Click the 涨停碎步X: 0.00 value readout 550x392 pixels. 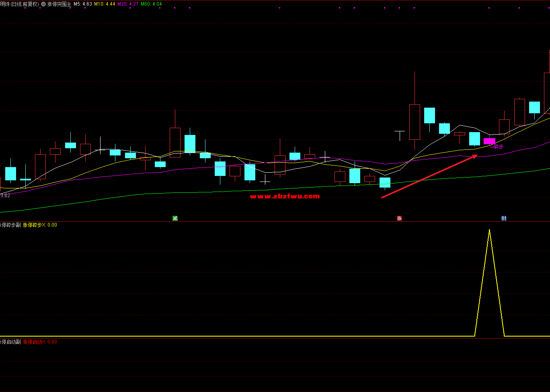tap(40, 225)
